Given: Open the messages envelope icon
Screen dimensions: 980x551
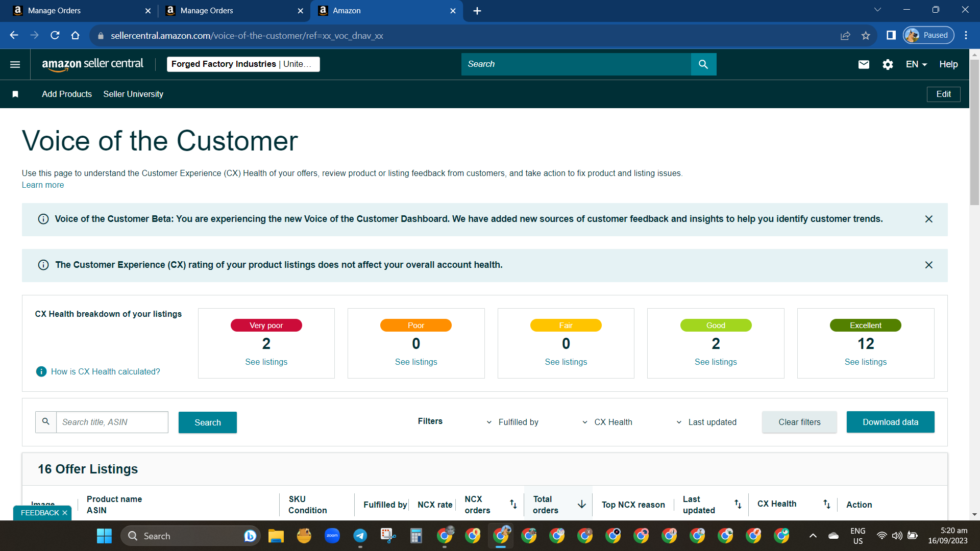Looking at the screenshot, I should point(864,64).
